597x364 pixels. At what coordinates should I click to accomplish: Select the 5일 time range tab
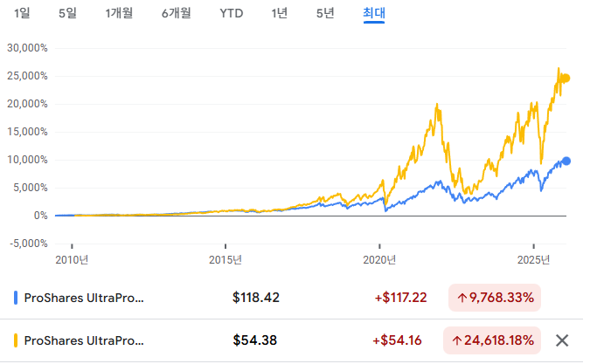pos(67,13)
